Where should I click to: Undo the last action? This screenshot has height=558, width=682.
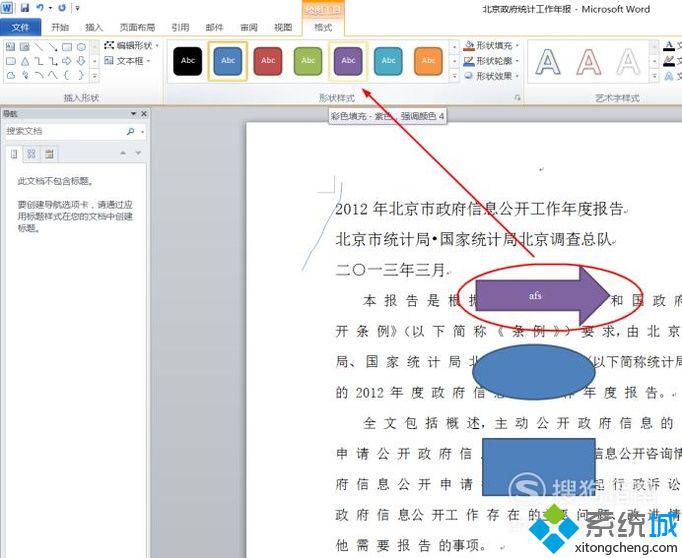pos(40,7)
